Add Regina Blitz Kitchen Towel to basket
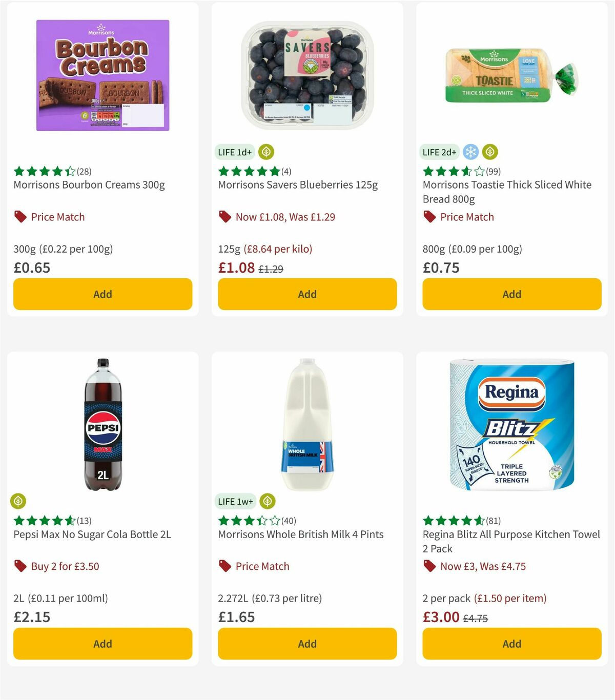Viewport: 615px width, 700px height. (x=511, y=644)
